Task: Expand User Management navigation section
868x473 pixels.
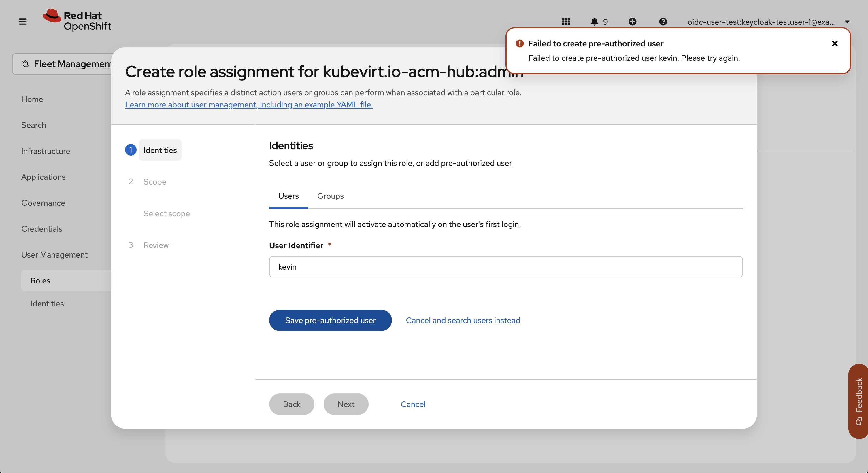Action: coord(54,255)
